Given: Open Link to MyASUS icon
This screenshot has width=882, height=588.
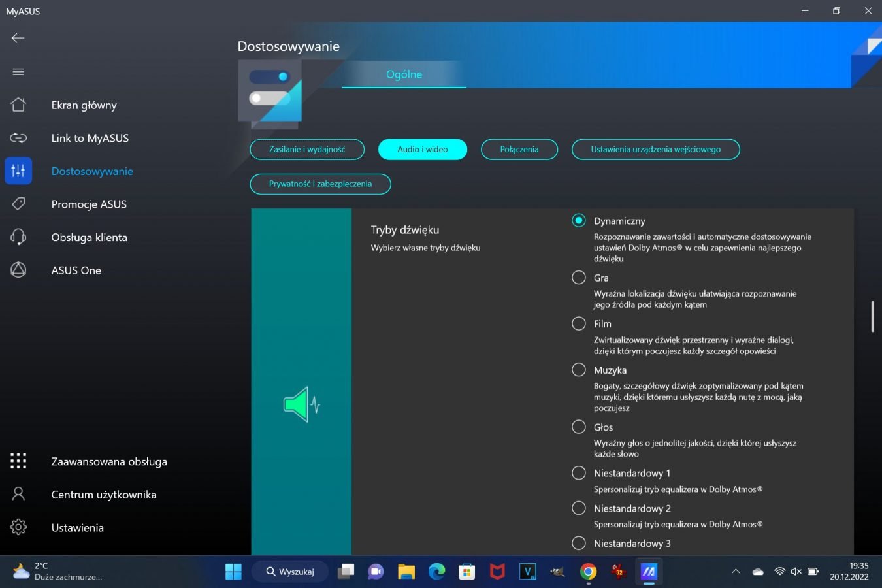Looking at the screenshot, I should [18, 138].
